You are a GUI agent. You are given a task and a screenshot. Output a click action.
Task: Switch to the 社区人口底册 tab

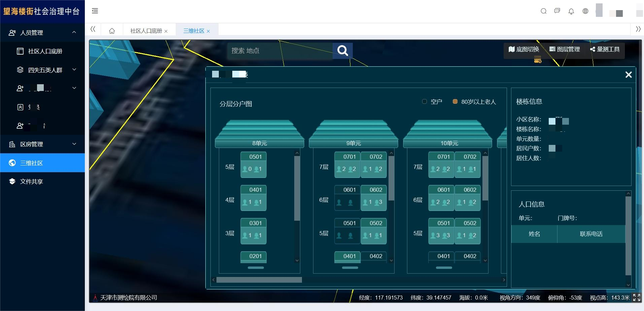point(146,31)
